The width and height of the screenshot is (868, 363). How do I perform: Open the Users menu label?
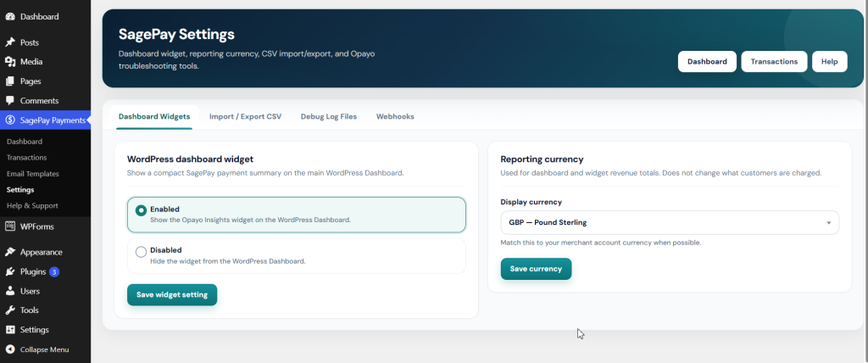pyautogui.click(x=30, y=291)
